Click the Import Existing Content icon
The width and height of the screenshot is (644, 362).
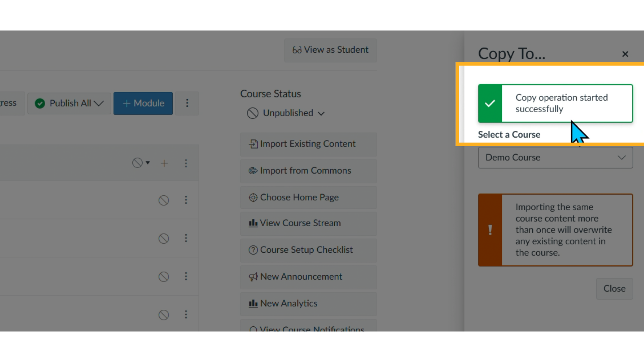pos(253,144)
